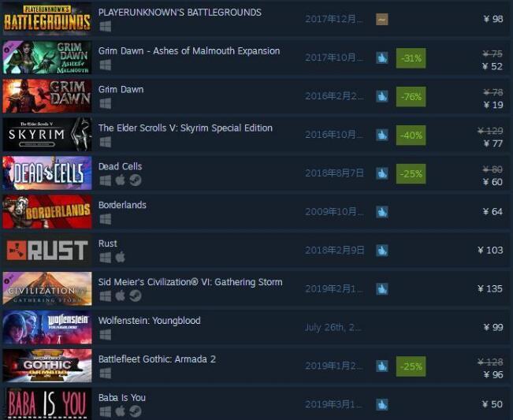
Task: Click the Apple platform icon under Rust
Action: pos(120,257)
